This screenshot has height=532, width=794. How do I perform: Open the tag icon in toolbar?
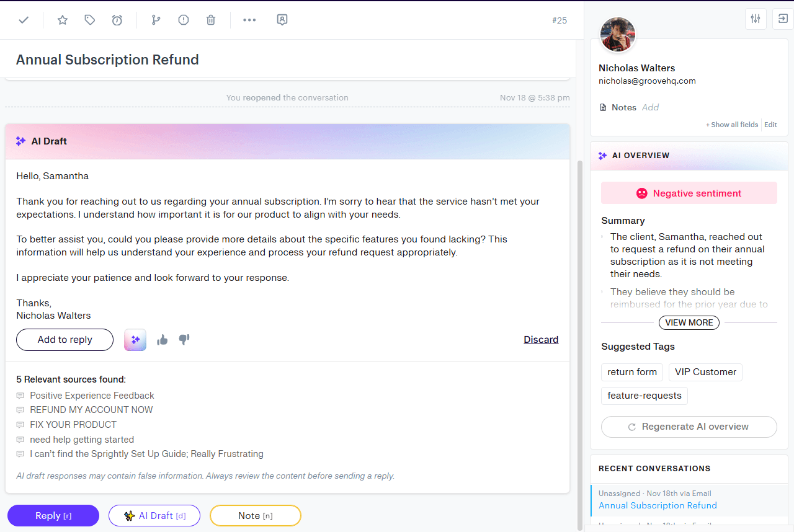click(90, 20)
